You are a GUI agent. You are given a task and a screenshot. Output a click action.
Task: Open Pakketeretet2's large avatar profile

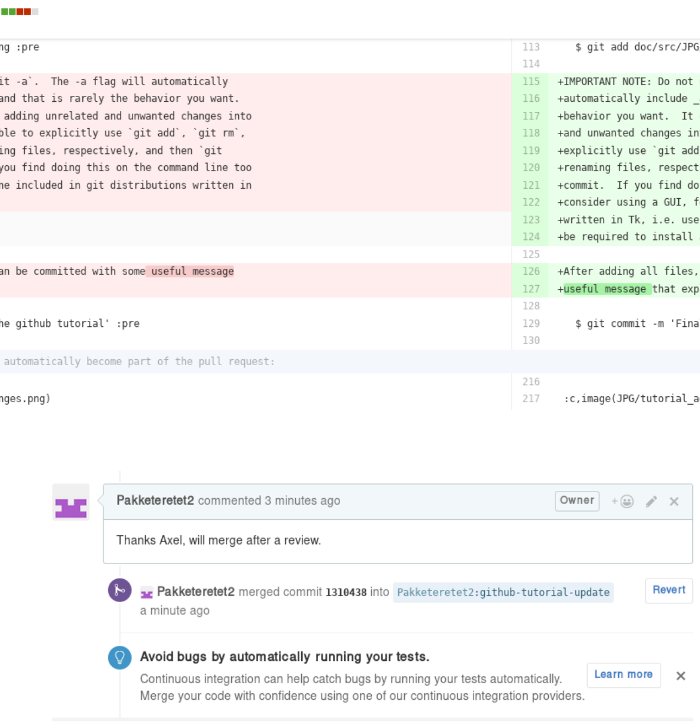[x=71, y=502]
